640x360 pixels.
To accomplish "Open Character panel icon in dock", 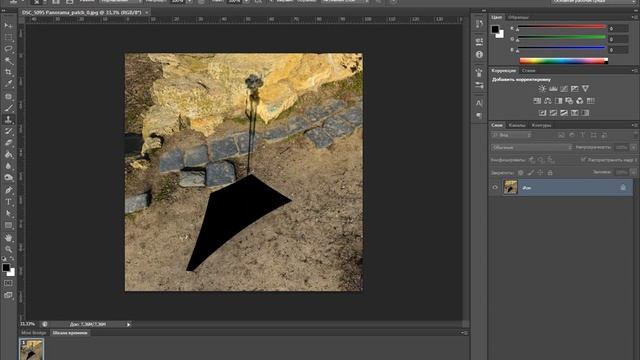I will (479, 103).
